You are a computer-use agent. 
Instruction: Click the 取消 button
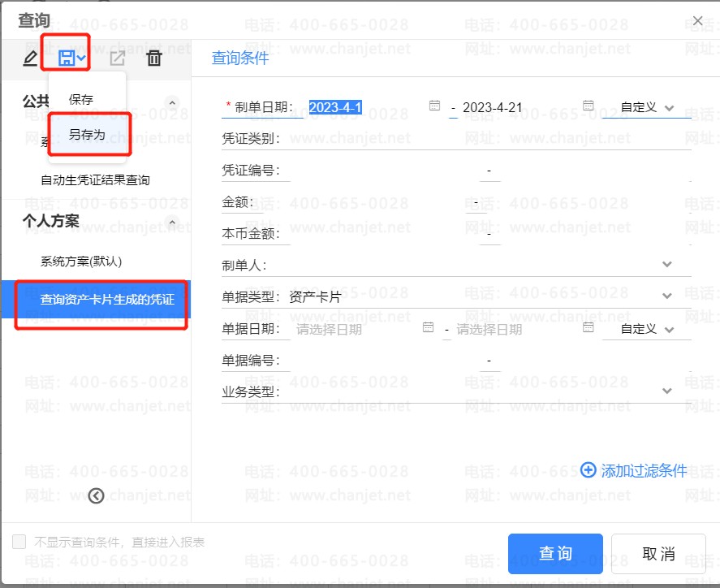658,554
